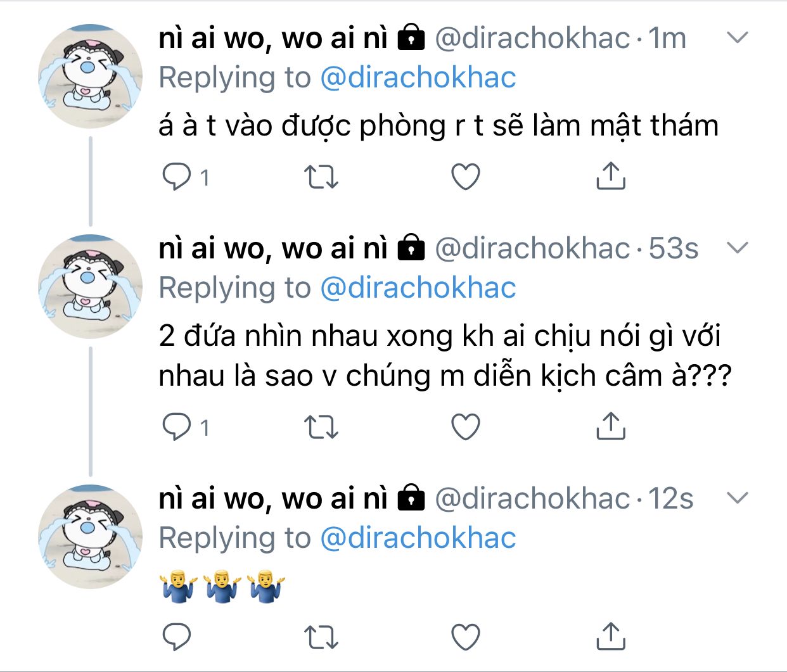Open the chevron menu on 1m tweet
Image resolution: width=787 pixels, height=672 pixels.
pos(738,38)
